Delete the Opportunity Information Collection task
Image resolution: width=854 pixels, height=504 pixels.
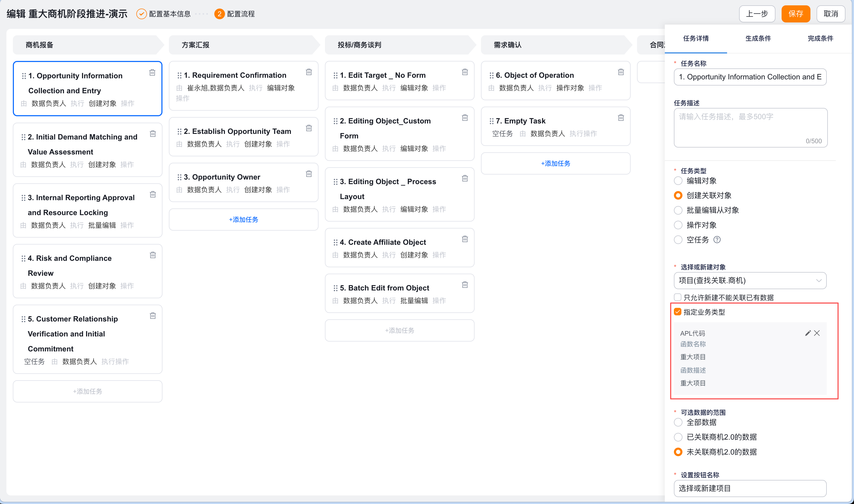pos(153,72)
